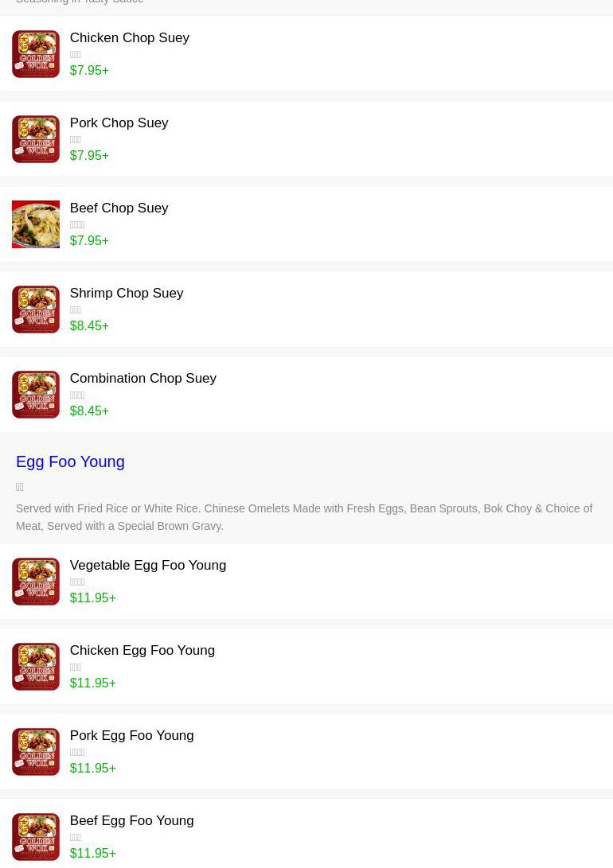Click the Chicken Egg Foo Young icon
Image resolution: width=613 pixels, height=868 pixels.
tap(36, 667)
